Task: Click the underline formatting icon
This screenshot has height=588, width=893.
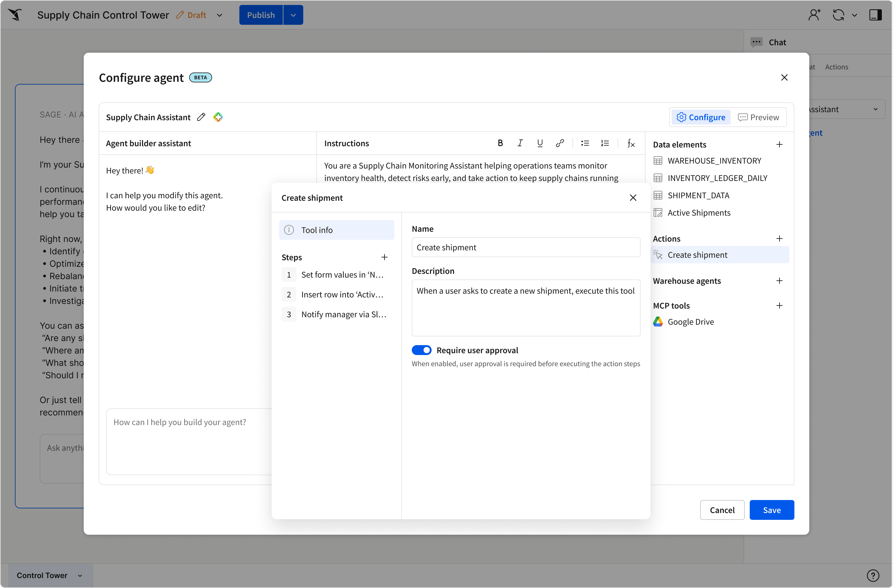Action: click(x=540, y=143)
